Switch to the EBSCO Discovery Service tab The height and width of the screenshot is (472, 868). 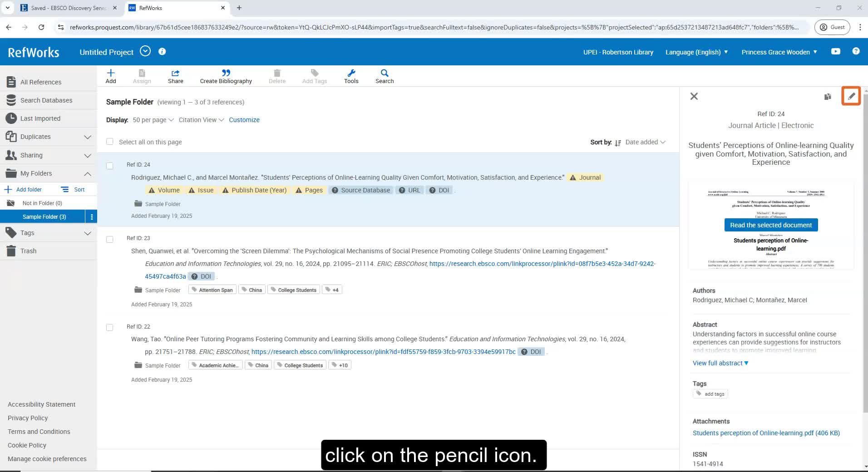[68, 8]
